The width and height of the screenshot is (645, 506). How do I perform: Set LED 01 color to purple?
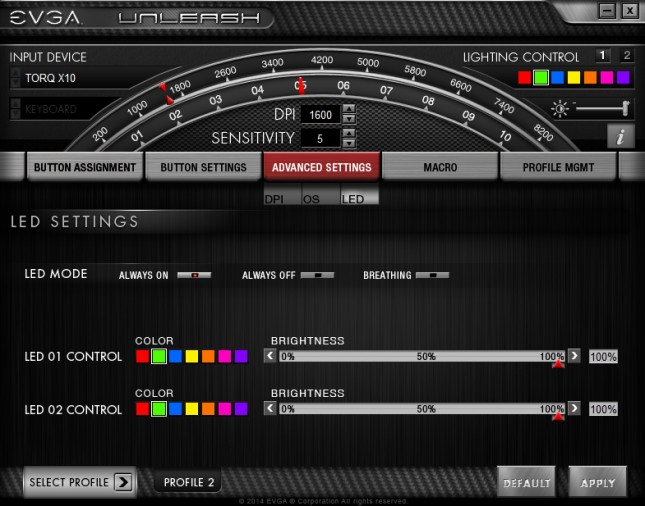tap(241, 356)
